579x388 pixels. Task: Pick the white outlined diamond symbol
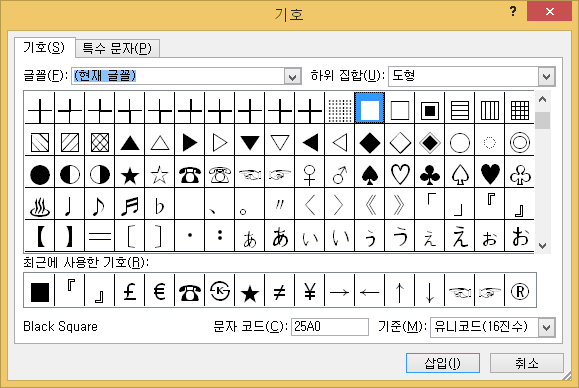pyautogui.click(x=400, y=142)
